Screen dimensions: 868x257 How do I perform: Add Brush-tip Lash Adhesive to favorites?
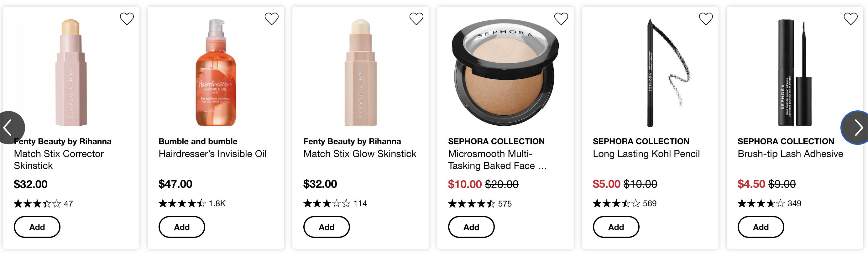[850, 18]
